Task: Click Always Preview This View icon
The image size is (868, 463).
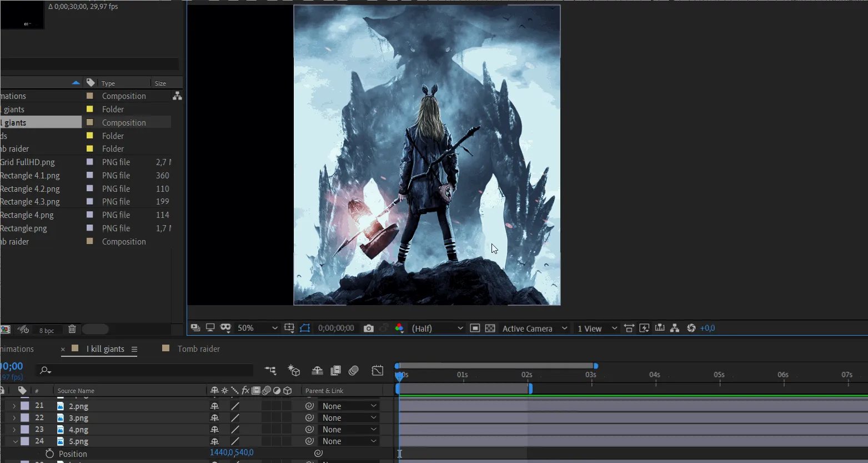Action: point(195,328)
